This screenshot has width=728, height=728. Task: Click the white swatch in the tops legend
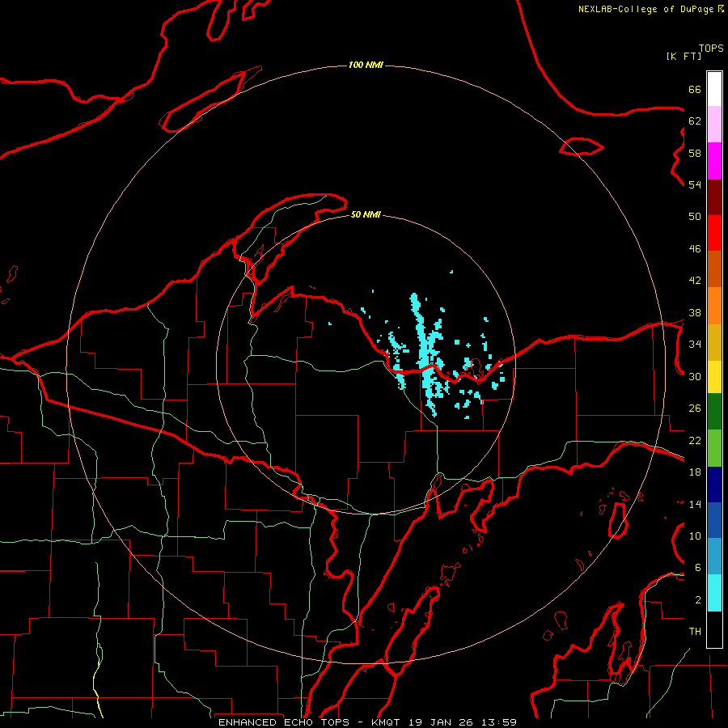click(714, 89)
